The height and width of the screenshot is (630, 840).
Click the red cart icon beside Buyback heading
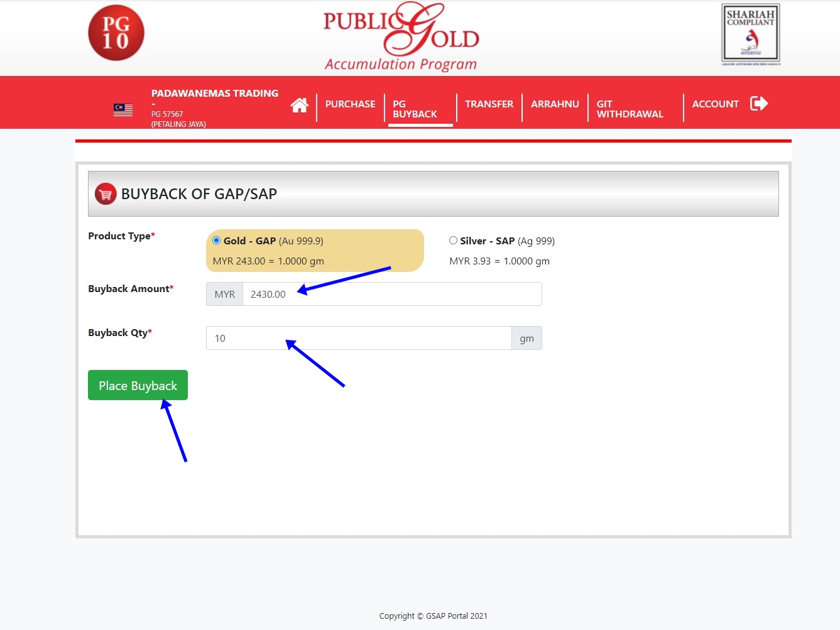pyautogui.click(x=106, y=194)
